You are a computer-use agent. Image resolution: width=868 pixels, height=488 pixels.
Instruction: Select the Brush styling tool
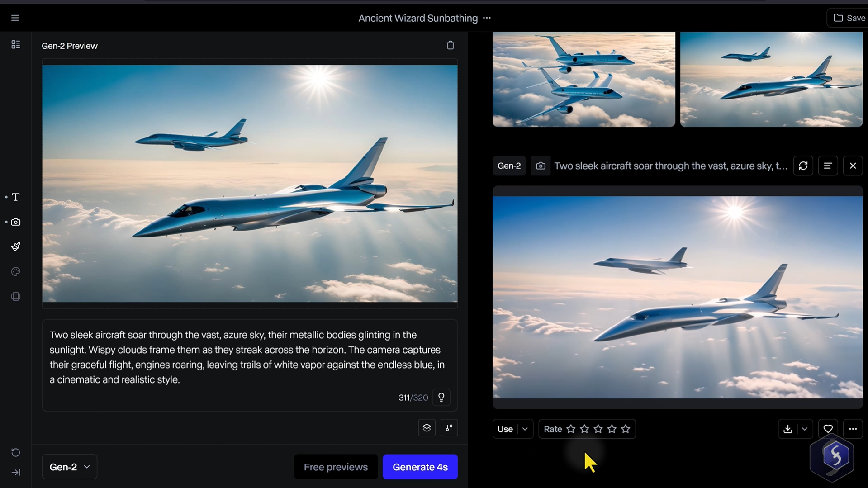[x=15, y=246]
